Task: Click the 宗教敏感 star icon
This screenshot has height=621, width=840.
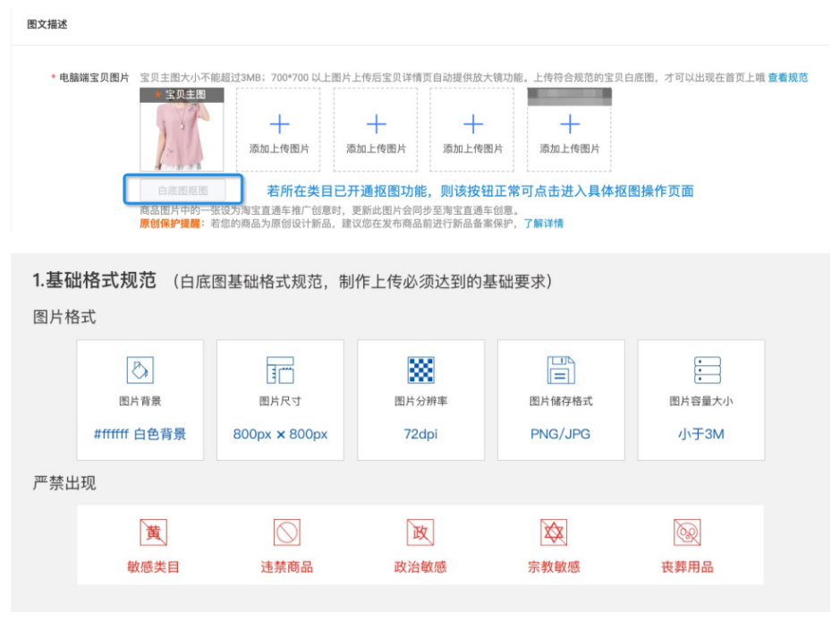Action: pos(554,532)
